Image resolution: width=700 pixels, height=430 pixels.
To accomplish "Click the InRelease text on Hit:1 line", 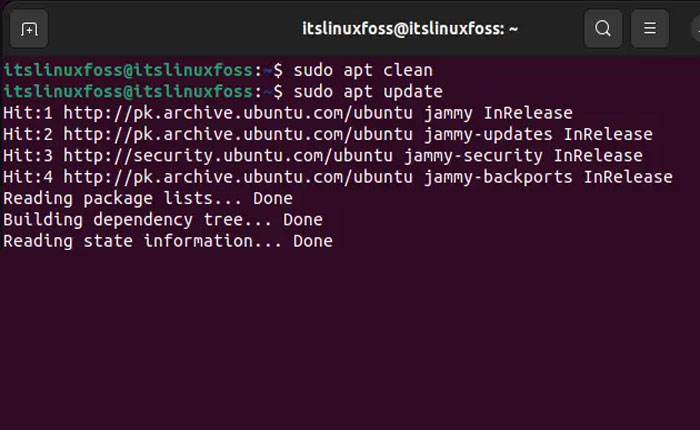I will coord(528,113).
